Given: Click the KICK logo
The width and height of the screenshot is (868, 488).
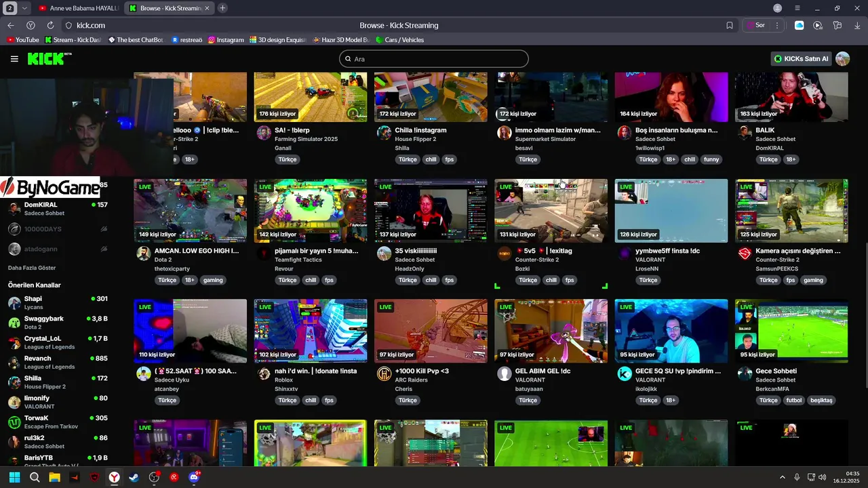Looking at the screenshot, I should 49,59.
